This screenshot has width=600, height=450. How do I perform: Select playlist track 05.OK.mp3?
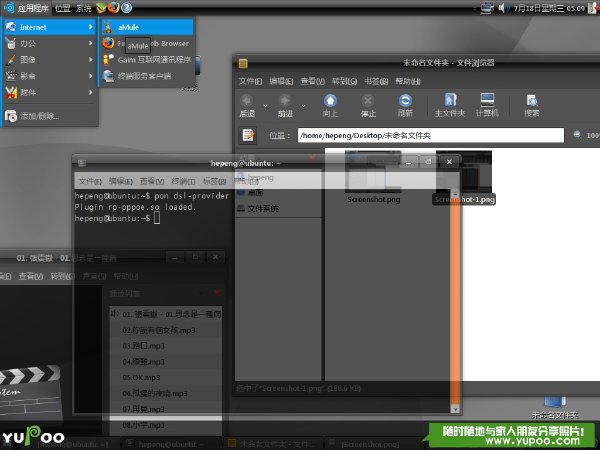click(166, 378)
